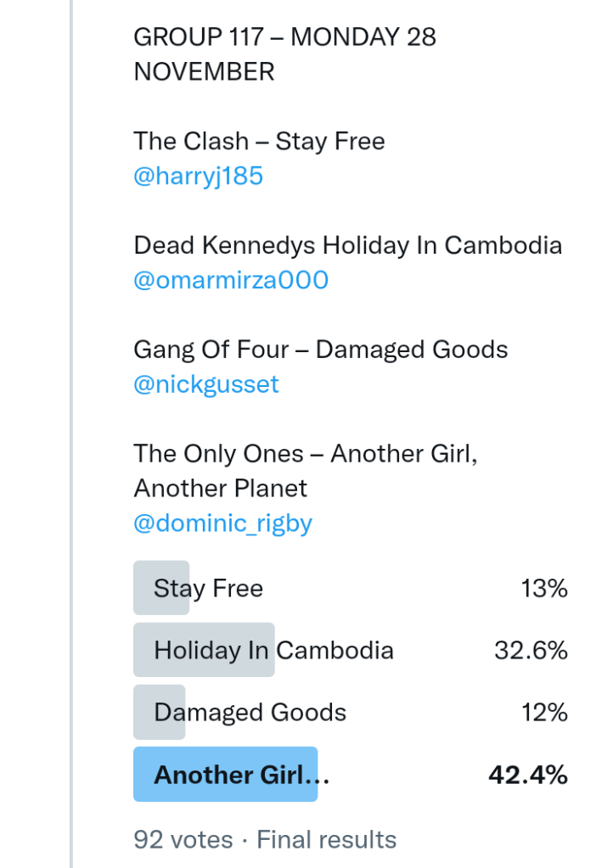This screenshot has height=868, width=596.
Task: Click the bold 42.4% winning percentage
Action: click(x=528, y=775)
